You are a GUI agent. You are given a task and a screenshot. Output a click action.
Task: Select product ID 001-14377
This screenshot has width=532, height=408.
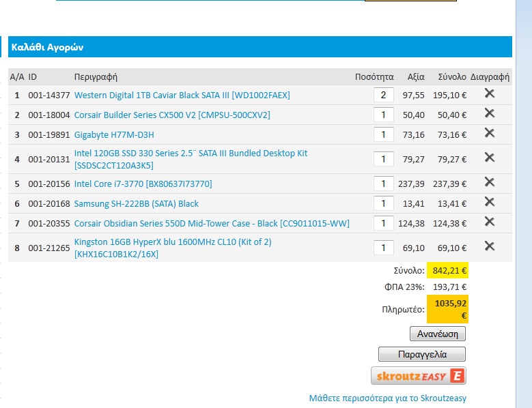coord(49,96)
